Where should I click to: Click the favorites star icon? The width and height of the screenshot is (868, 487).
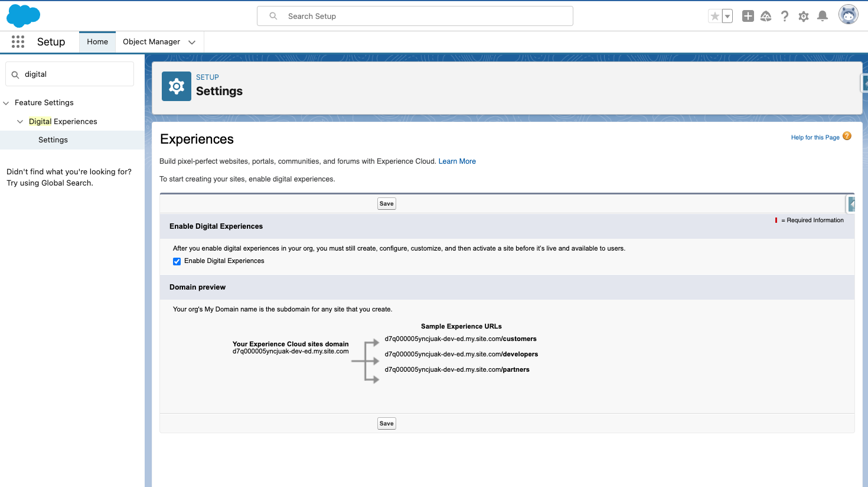click(714, 17)
